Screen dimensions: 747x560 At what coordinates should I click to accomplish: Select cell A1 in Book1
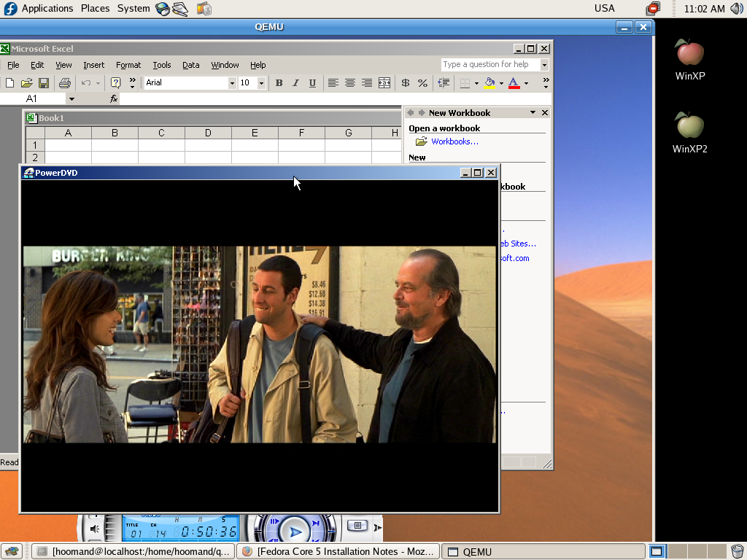(x=68, y=145)
